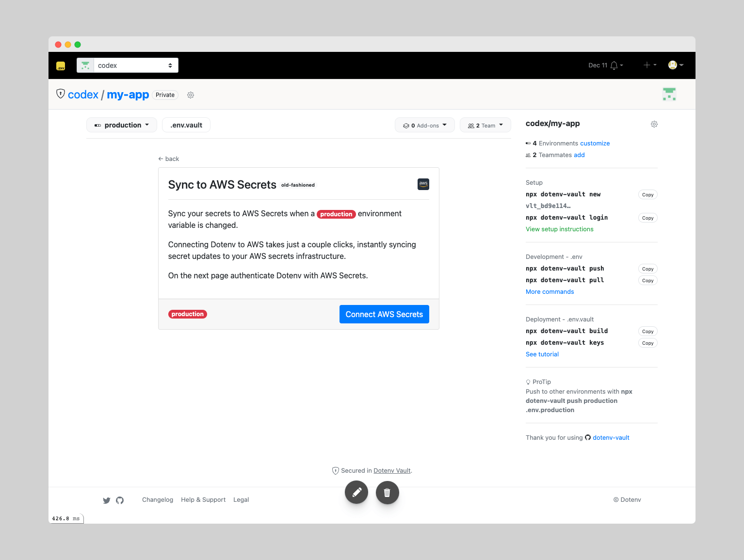Image resolution: width=744 pixels, height=560 pixels.
Task: Click the codex/my-app sidebar title
Action: click(553, 123)
